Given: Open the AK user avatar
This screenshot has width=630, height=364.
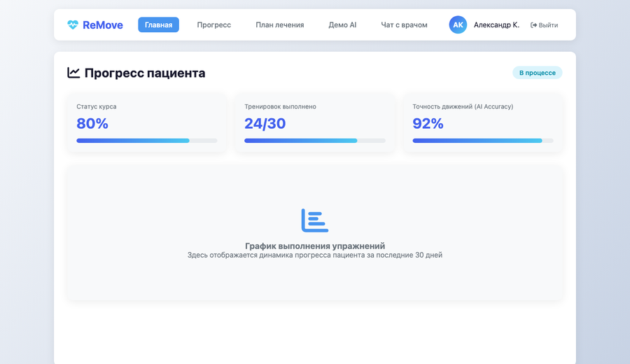Looking at the screenshot, I should [x=458, y=25].
